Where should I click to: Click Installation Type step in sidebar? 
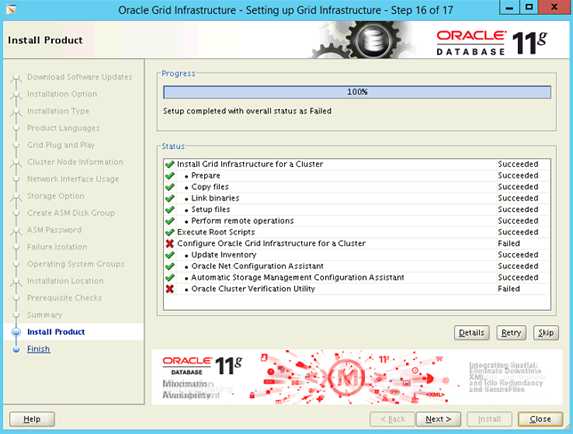pyautogui.click(x=58, y=111)
